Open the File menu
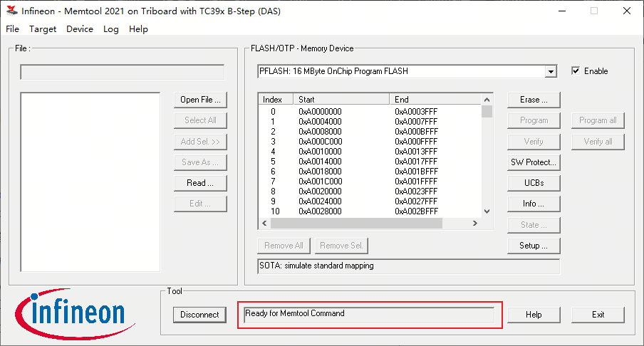The height and width of the screenshot is (346, 644). coord(12,28)
